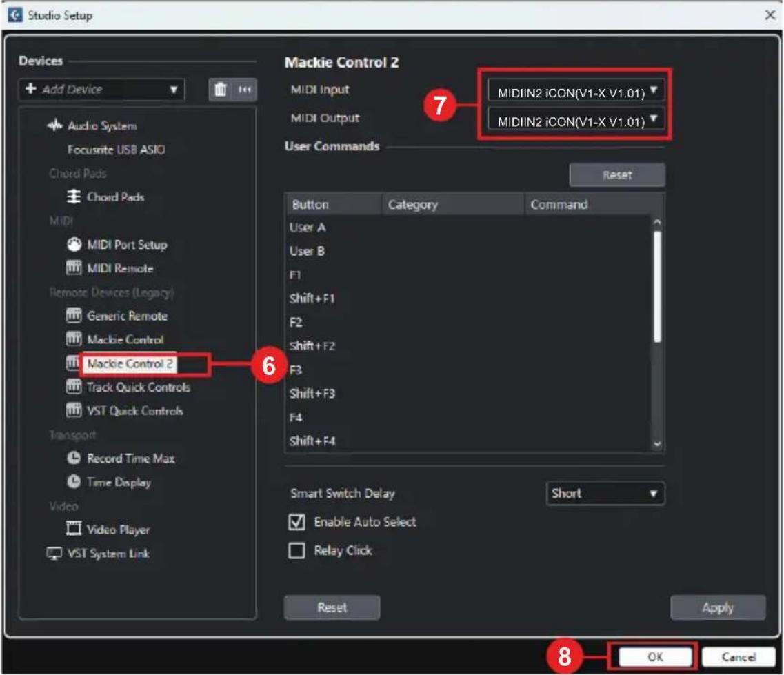Select the F3 command row
Image resolution: width=784 pixels, height=675 pixels.
tap(469, 370)
